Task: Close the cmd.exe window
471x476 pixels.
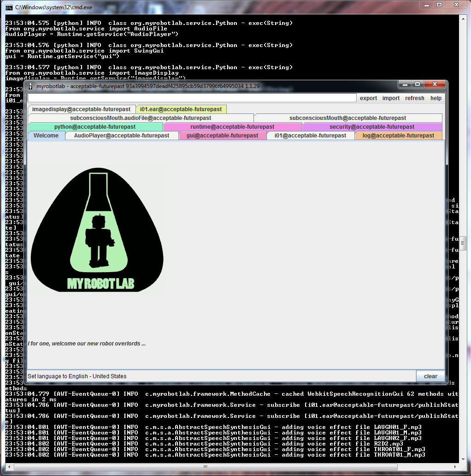Action: 456,5
